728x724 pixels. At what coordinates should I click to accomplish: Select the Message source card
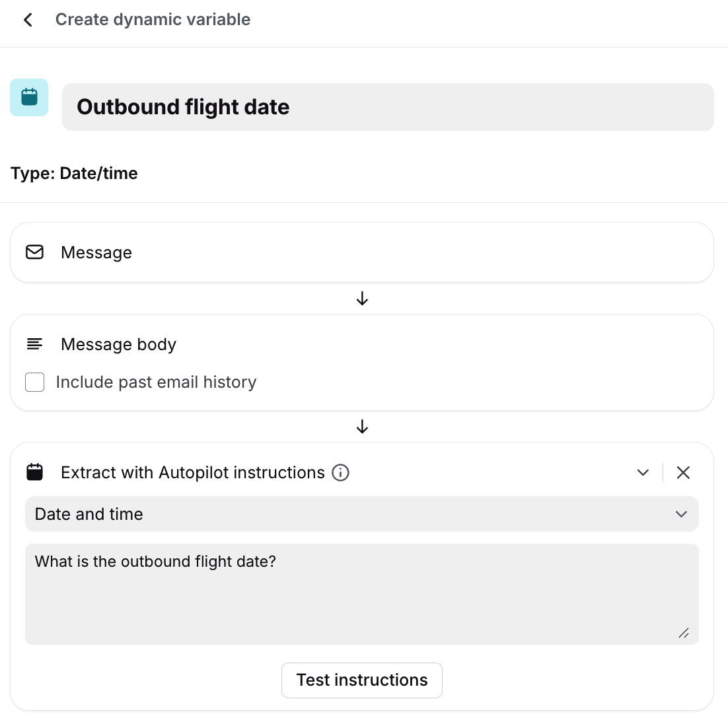361,252
